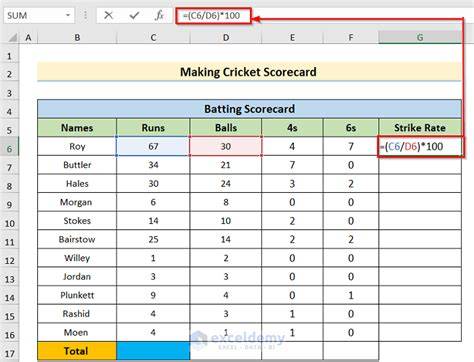
Task: Click Roy's runs cell showing 67
Action: coord(153,146)
